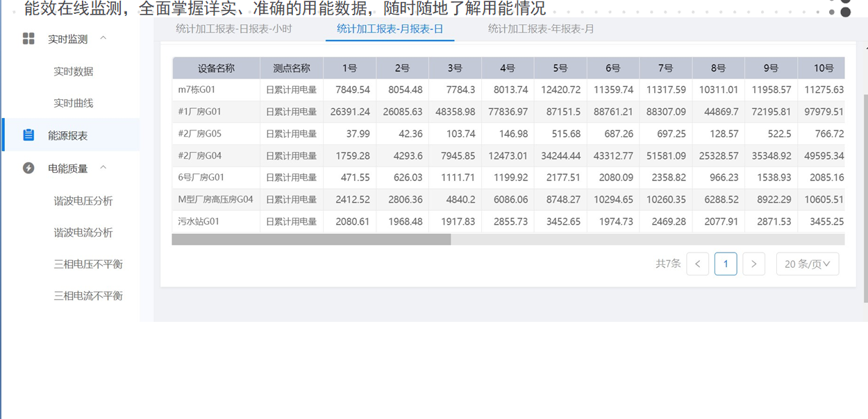Open 三相电压不平衡 page
Screen dimensions: 868x419
pos(88,264)
